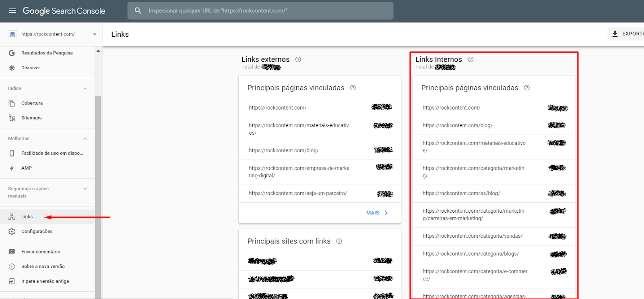Select external row materiais-educativos

point(320,129)
